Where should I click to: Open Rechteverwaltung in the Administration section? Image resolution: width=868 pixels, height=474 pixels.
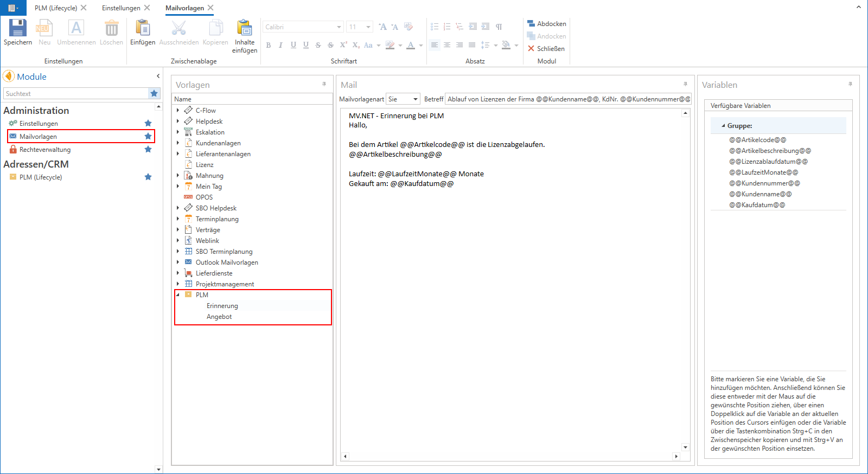pos(45,150)
